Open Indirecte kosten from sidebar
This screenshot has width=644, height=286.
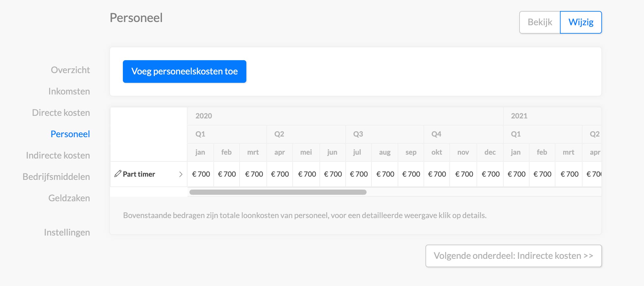tap(58, 155)
